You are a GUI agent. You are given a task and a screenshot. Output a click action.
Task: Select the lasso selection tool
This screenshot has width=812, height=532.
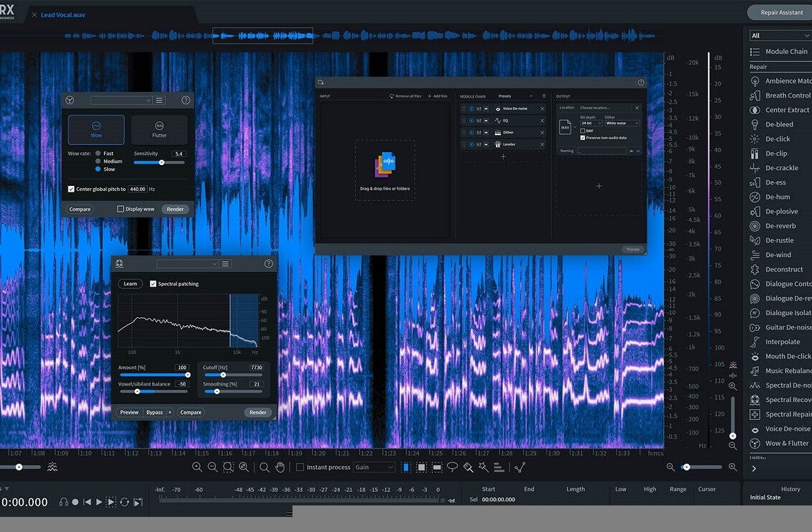[452, 467]
